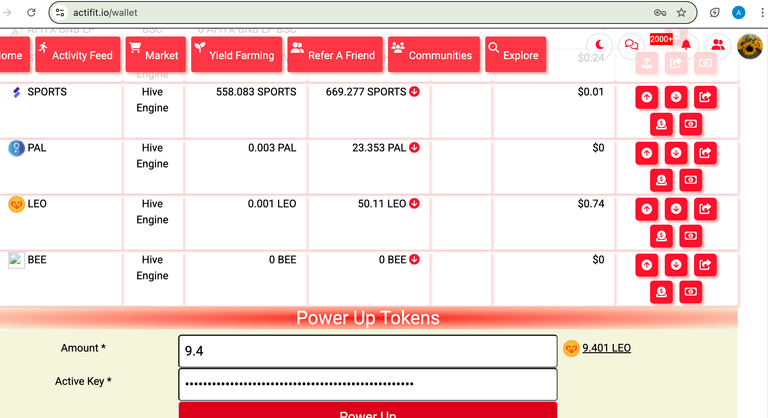Open notifications bell with 2000+ badge
The image size is (768, 418).
pos(686,46)
